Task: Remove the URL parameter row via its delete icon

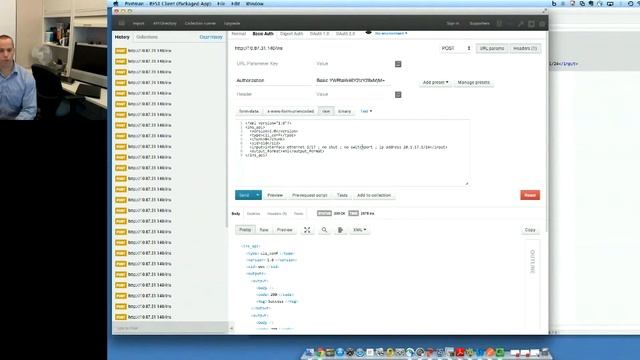Action: click(398, 64)
